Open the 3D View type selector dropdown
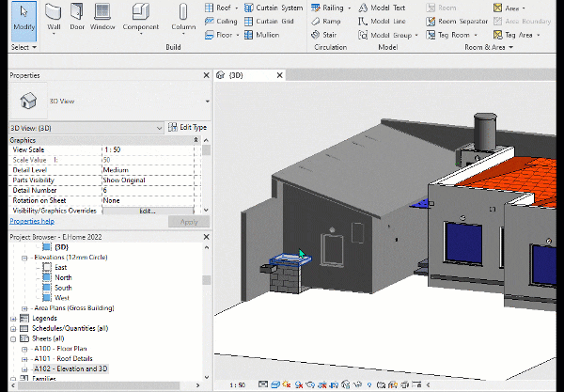 pyautogui.click(x=207, y=102)
